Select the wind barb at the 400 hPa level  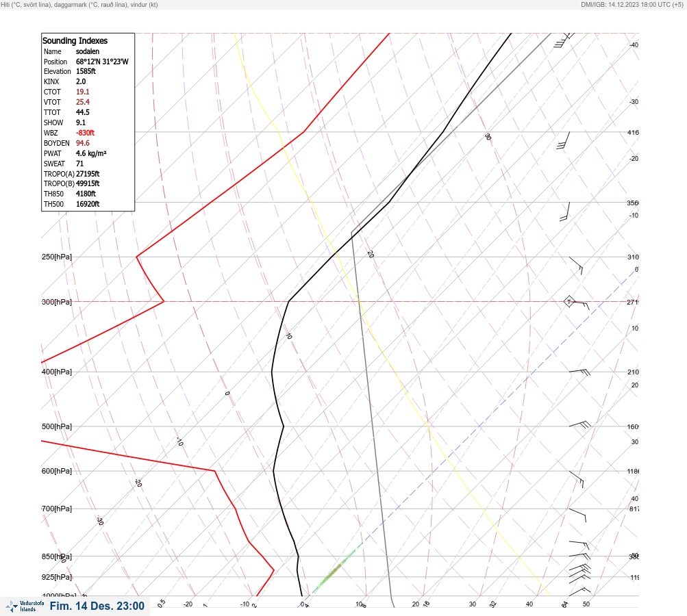click(579, 372)
